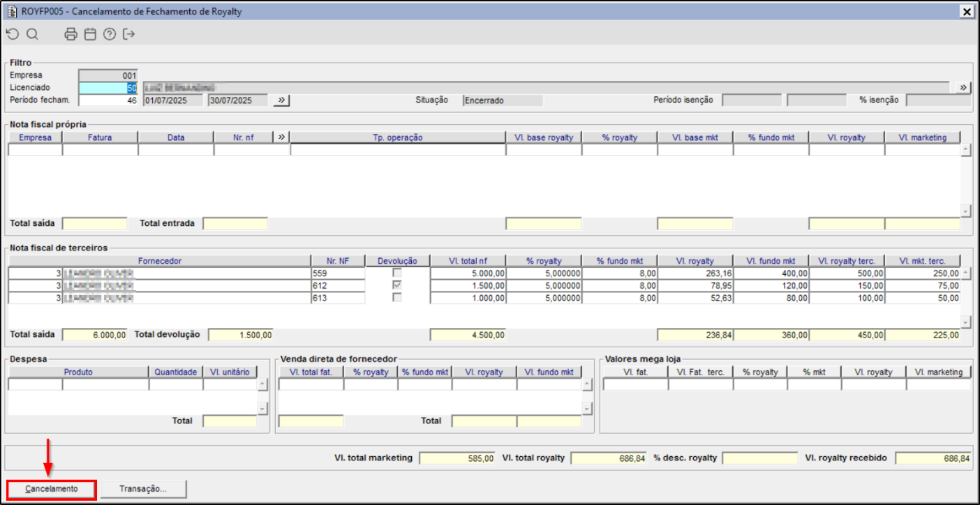The width and height of the screenshot is (980, 505).
Task: Select the Quantidade column header
Action: click(176, 372)
